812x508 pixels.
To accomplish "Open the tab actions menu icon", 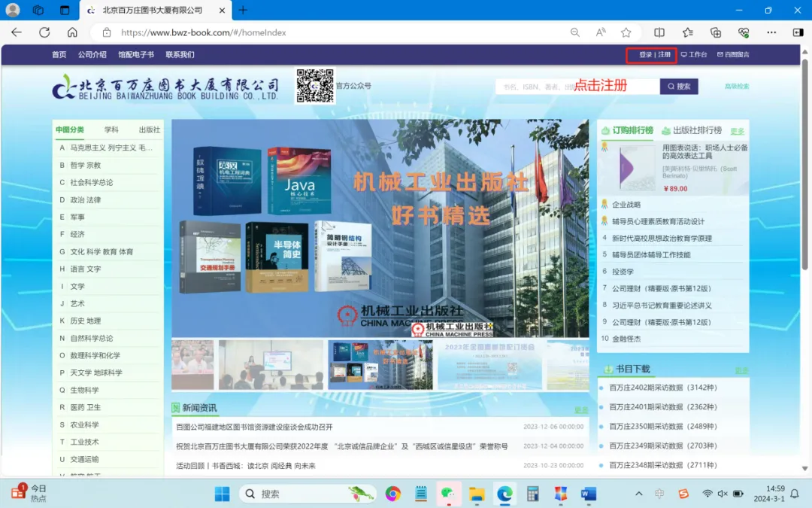I will click(65, 10).
